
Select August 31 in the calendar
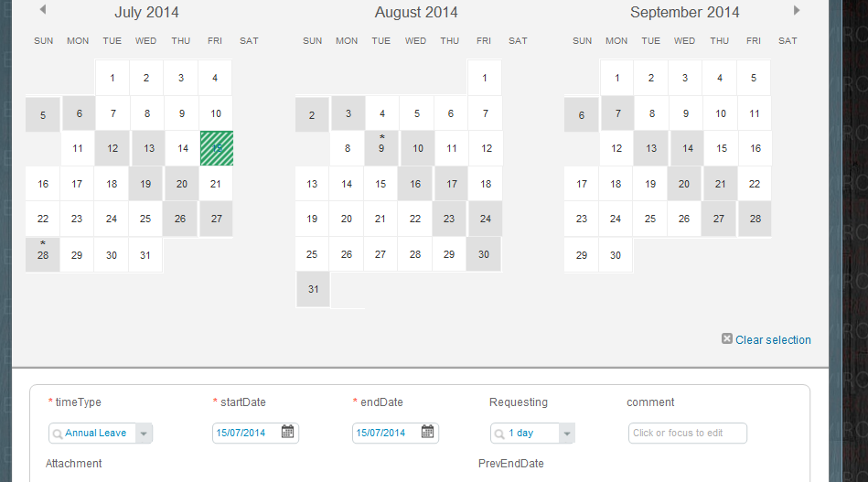tap(314, 289)
